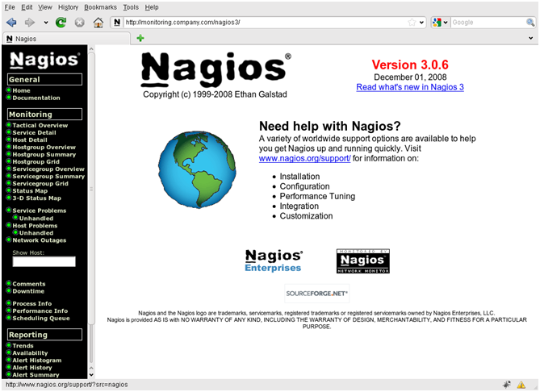This screenshot has height=392, width=540.
Task: Open the Edit menu
Action: tap(27, 7)
